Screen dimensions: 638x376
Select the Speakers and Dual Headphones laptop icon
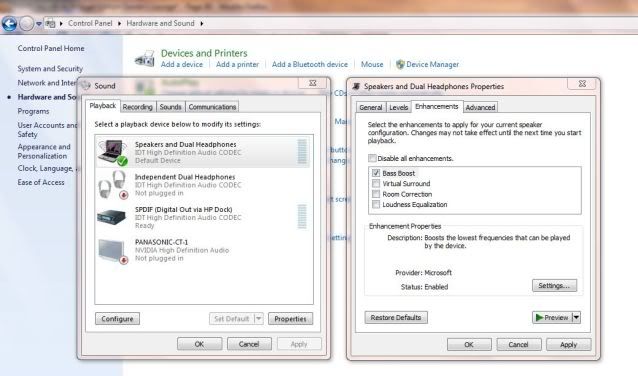tap(113, 152)
